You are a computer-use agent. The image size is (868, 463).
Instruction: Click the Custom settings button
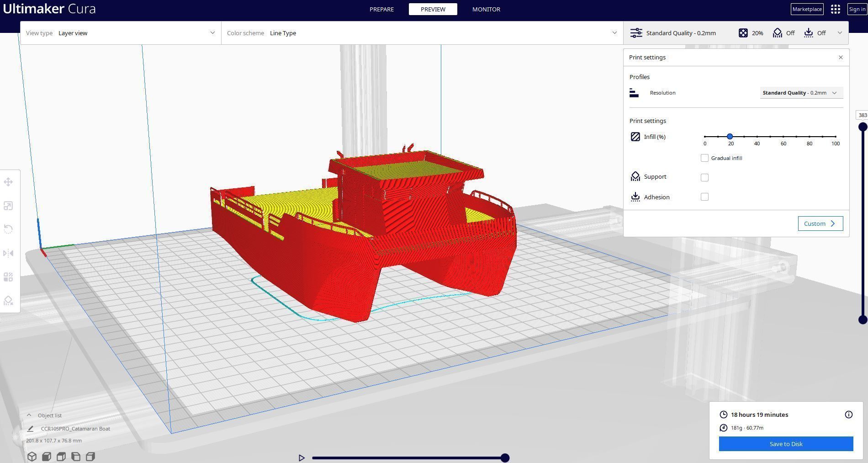tap(820, 224)
